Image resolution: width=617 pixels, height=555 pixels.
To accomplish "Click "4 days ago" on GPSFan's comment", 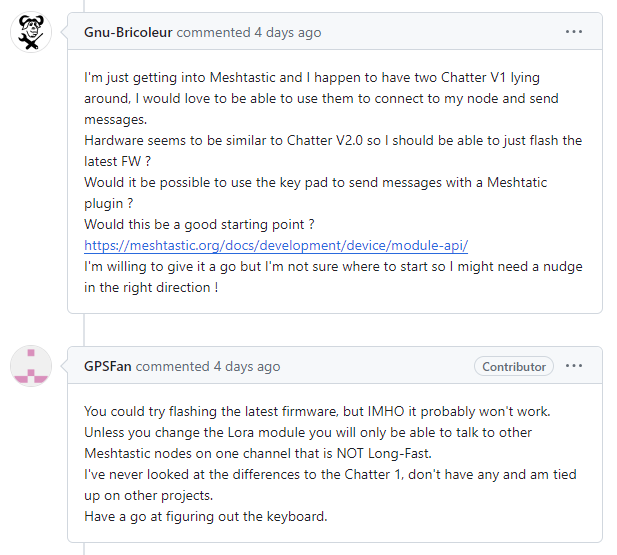I will pyautogui.click(x=247, y=366).
